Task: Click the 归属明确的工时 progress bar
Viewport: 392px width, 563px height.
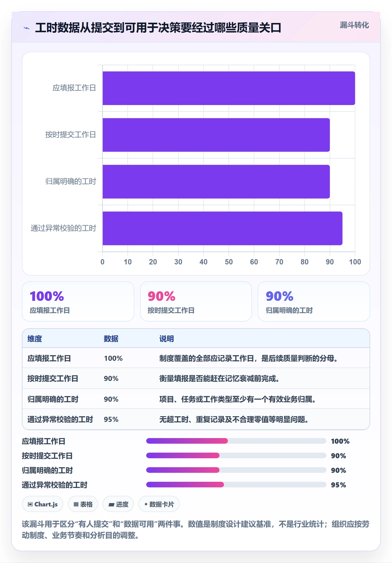Action: (236, 470)
